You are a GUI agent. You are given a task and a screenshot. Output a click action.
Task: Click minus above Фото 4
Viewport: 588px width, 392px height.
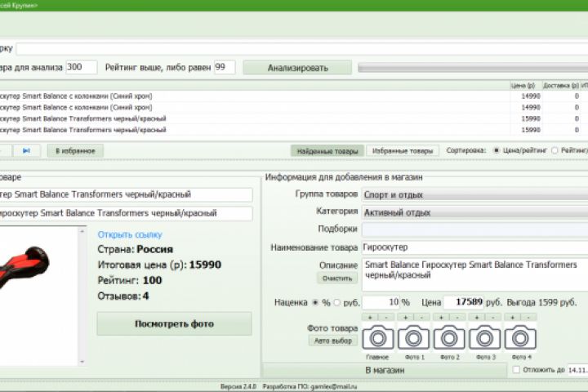click(x=528, y=318)
